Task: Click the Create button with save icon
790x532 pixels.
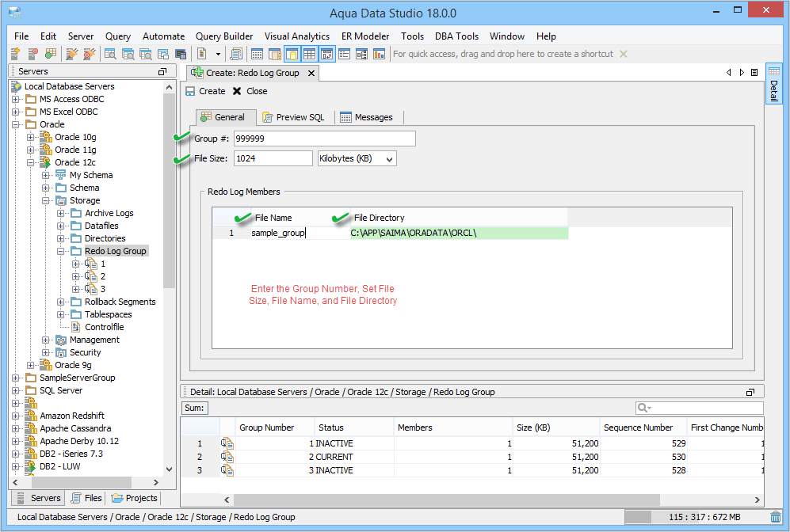Action: pos(205,91)
